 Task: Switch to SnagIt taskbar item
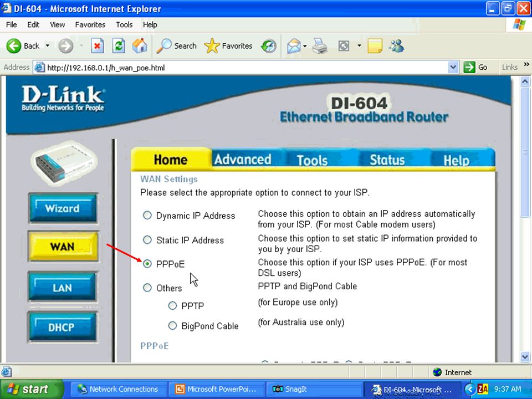point(315,389)
